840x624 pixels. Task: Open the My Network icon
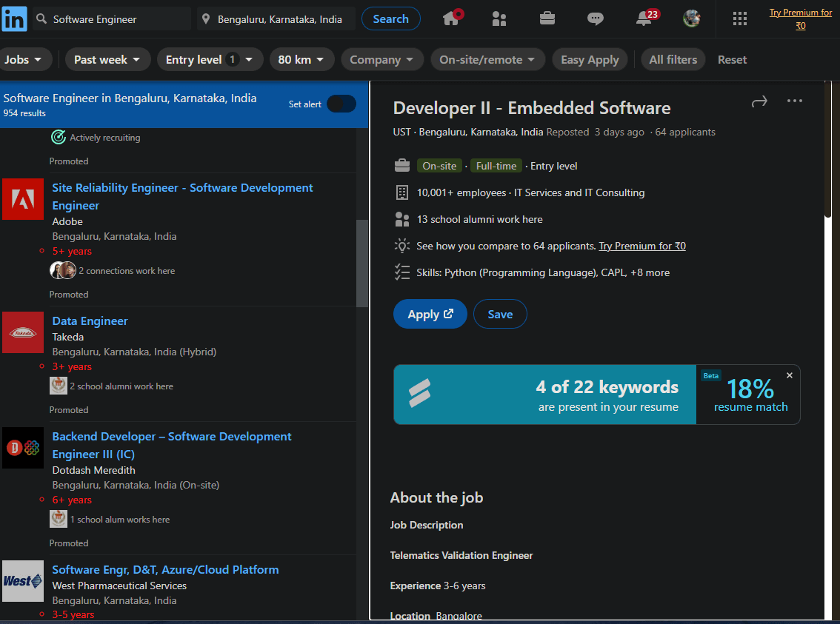point(499,19)
